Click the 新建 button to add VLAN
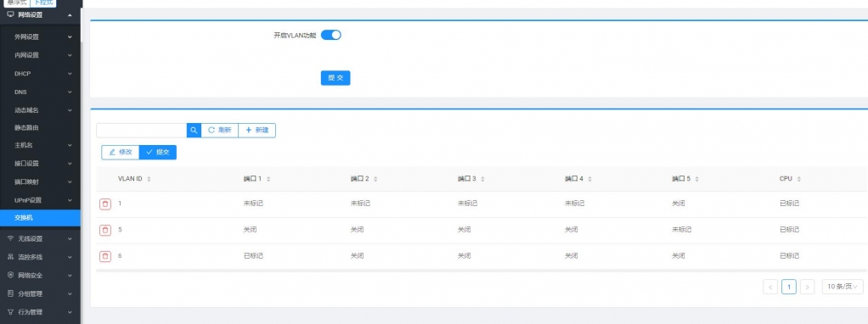Image resolution: width=868 pixels, height=324 pixels. pos(256,131)
